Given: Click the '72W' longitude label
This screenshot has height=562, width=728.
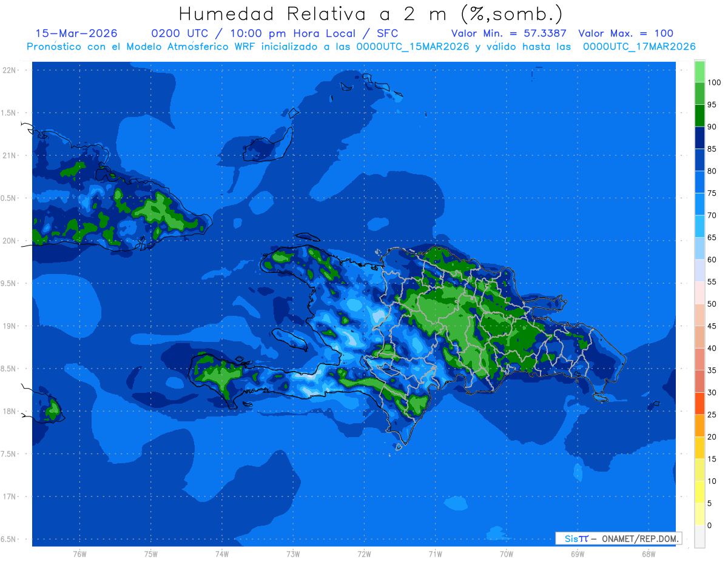Looking at the screenshot, I should pyautogui.click(x=364, y=554).
